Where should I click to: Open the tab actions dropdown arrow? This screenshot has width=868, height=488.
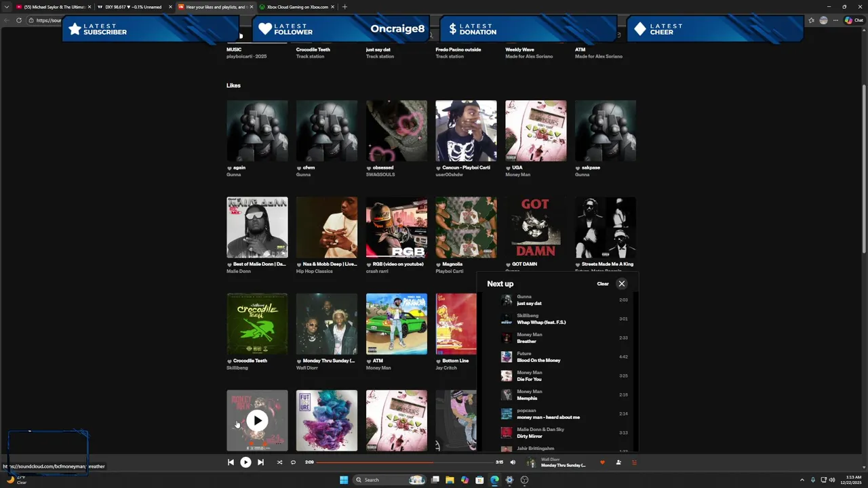coord(6,7)
